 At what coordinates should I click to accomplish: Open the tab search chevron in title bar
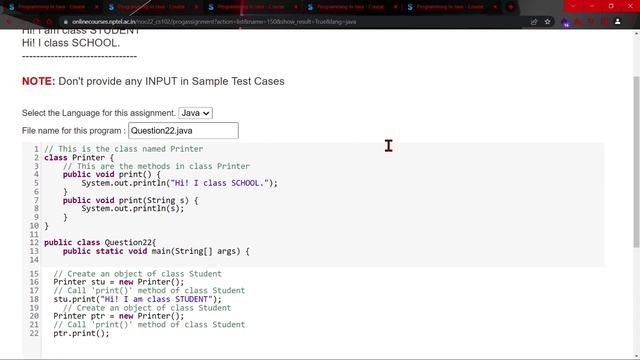click(x=573, y=6)
